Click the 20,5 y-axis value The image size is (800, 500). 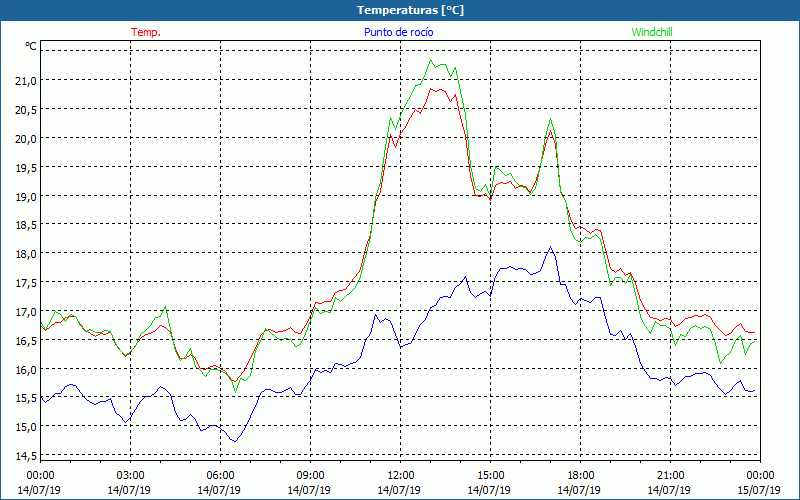pyautogui.click(x=26, y=109)
